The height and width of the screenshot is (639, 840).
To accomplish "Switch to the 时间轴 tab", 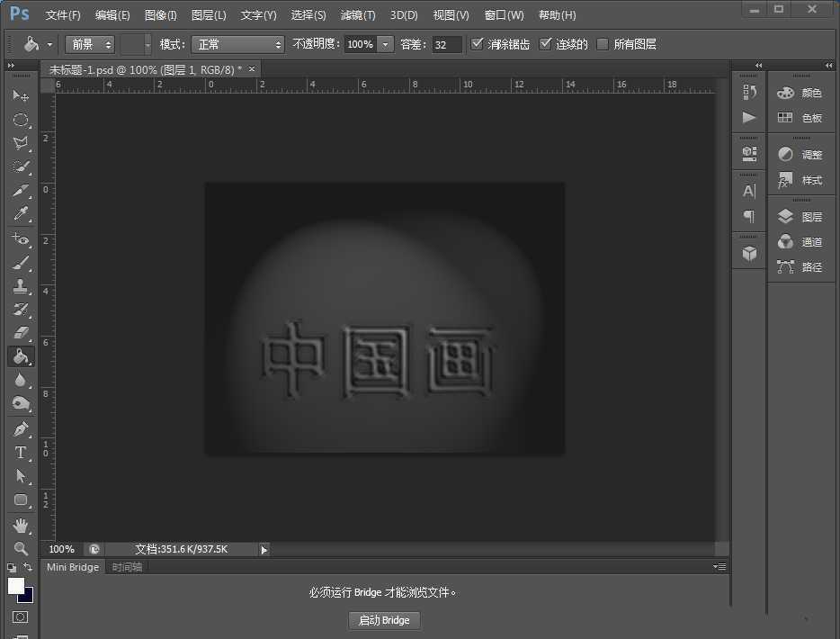I will [x=126, y=567].
